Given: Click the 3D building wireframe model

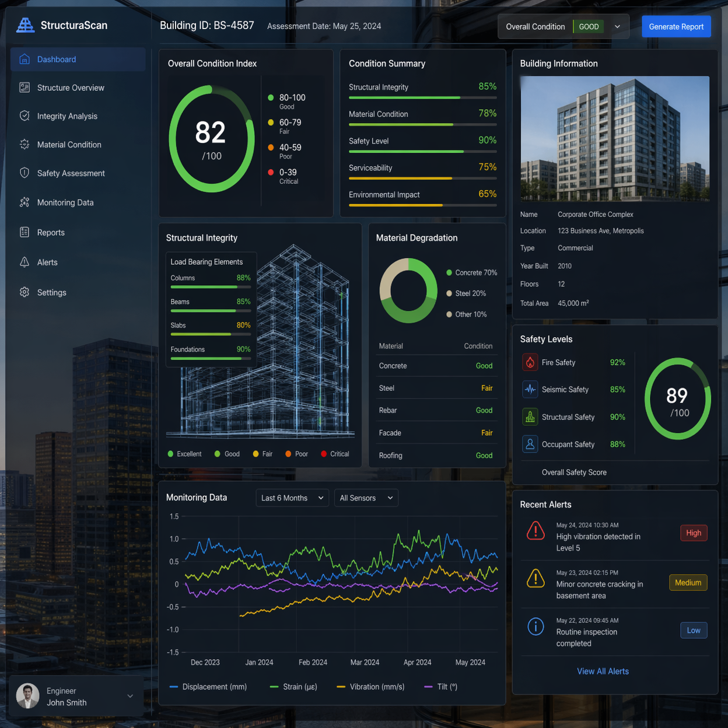Looking at the screenshot, I should click(293, 341).
